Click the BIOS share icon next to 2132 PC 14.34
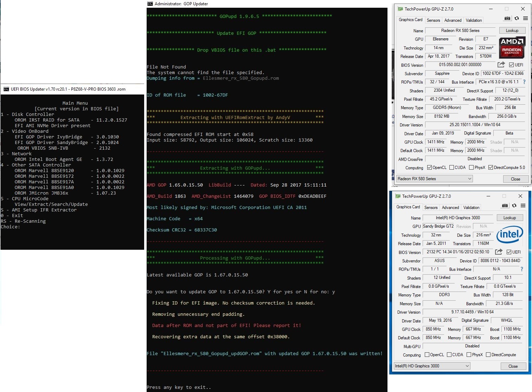The height and width of the screenshot is (392, 532). (499, 252)
